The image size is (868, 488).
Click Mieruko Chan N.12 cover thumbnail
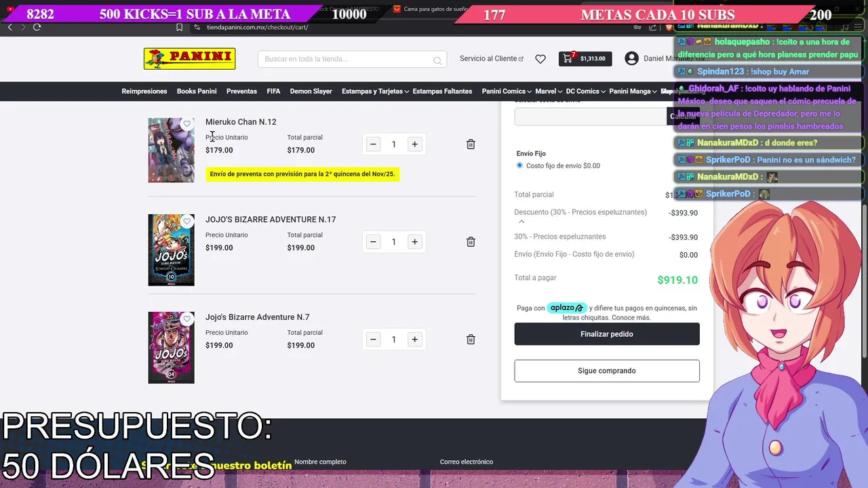coord(171,150)
